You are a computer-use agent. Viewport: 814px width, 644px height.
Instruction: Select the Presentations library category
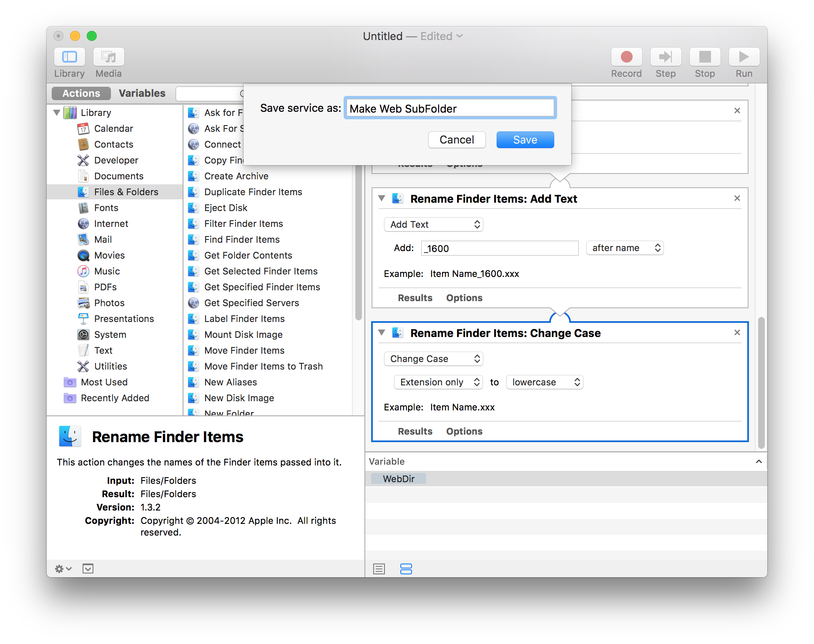pos(124,319)
